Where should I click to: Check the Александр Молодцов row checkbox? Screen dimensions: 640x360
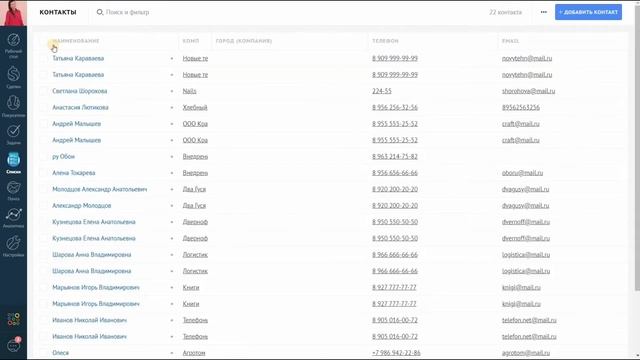(44, 205)
